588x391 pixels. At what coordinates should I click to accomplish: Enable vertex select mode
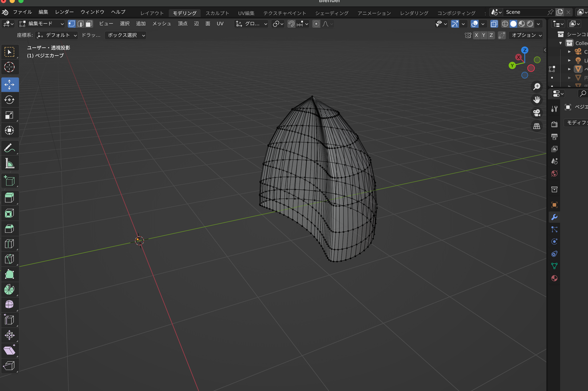pos(72,24)
